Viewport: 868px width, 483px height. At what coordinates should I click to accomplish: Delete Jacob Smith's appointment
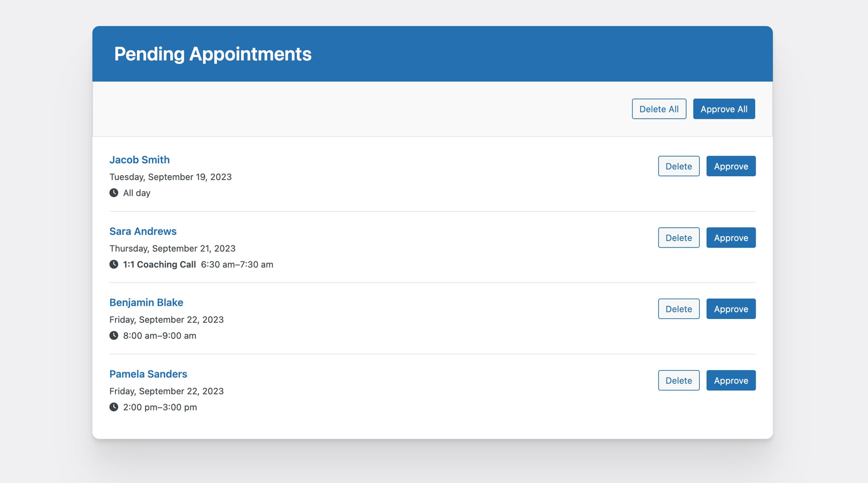678,166
